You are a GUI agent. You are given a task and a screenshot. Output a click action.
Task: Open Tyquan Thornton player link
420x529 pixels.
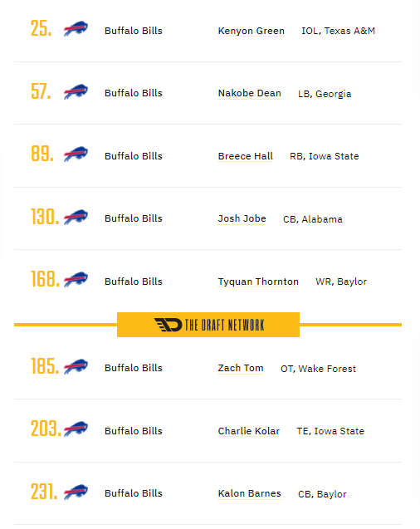click(258, 282)
